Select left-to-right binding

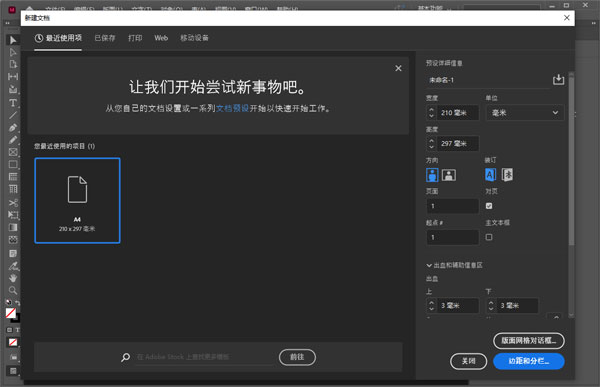tap(490, 175)
